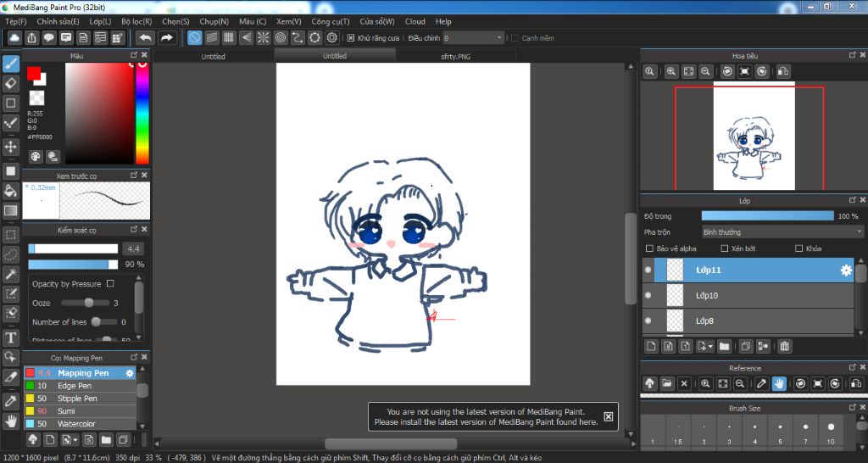Delete layer with trash icon

tap(784, 346)
